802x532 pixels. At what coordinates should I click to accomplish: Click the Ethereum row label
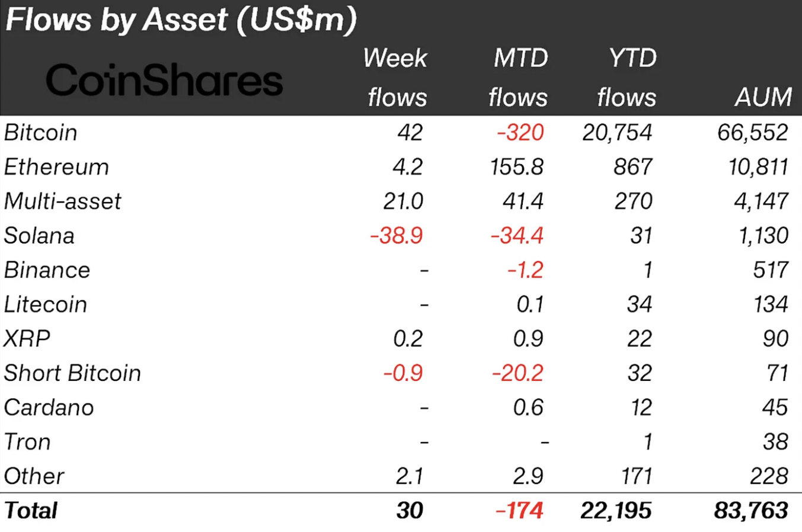tap(56, 167)
